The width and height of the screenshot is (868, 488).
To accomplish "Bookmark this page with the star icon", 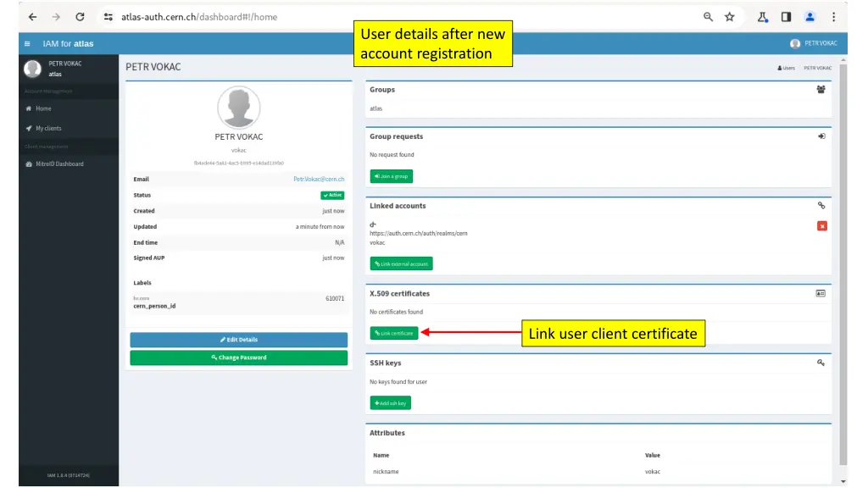I will (x=730, y=17).
